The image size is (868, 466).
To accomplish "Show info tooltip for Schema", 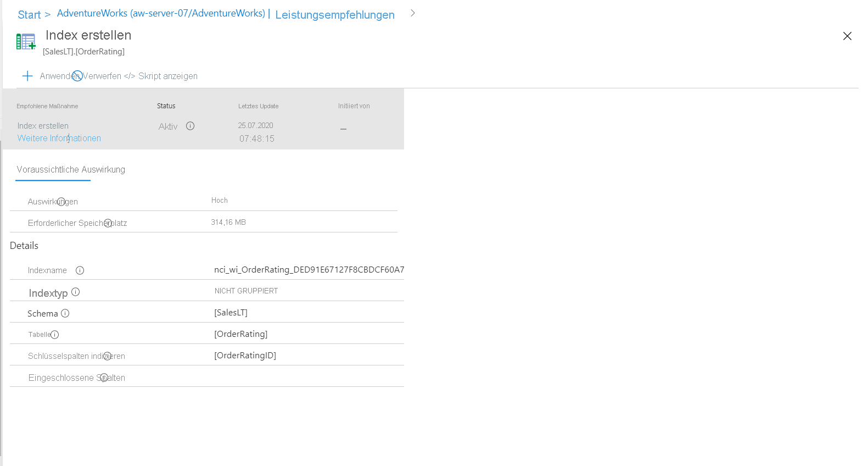I will (65, 313).
